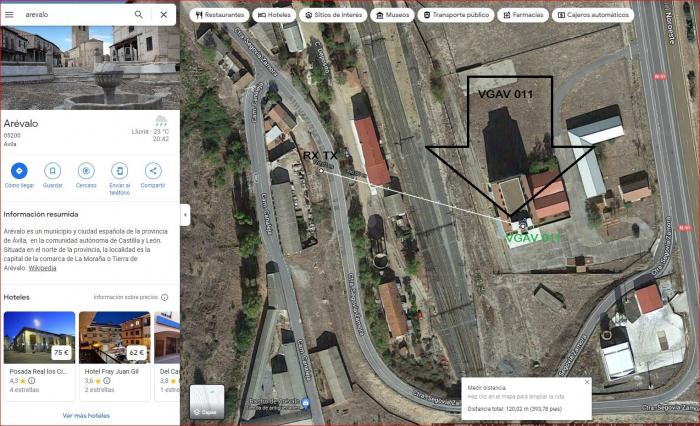700x426 pixels.
Task: Click Enviar al teléfono icon
Action: tap(120, 171)
